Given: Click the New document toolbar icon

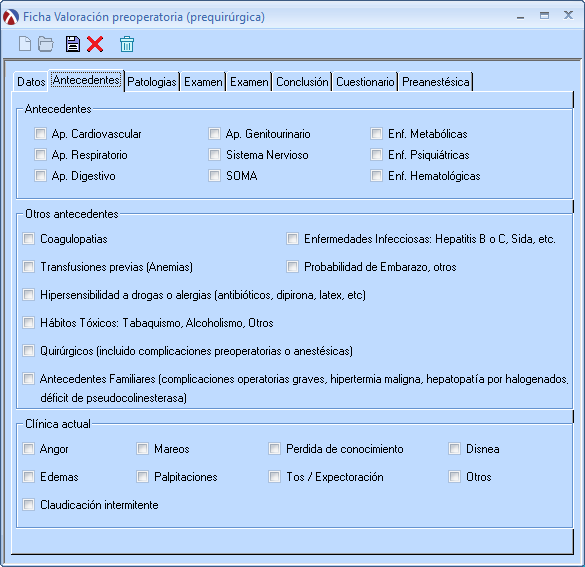Looking at the screenshot, I should [25, 44].
